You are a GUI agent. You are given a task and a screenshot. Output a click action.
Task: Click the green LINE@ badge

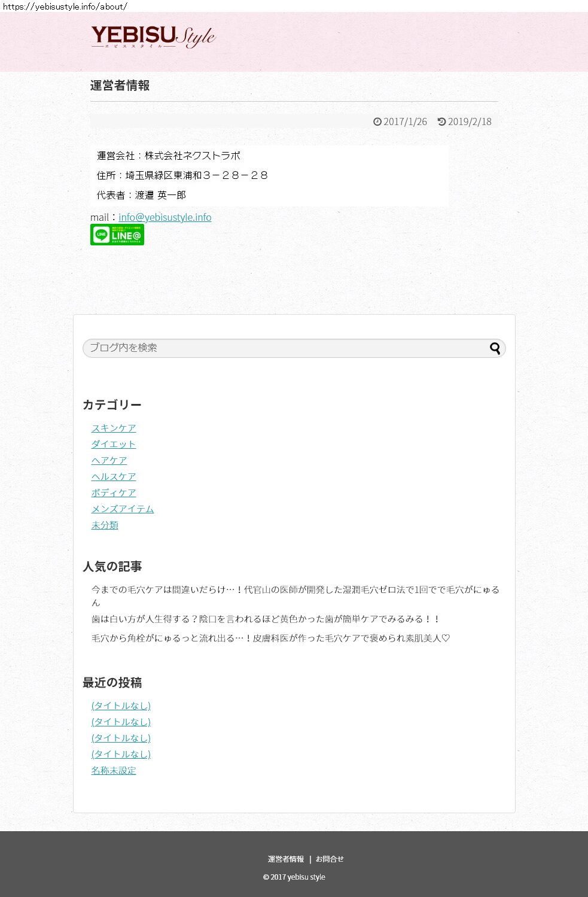coord(117,235)
